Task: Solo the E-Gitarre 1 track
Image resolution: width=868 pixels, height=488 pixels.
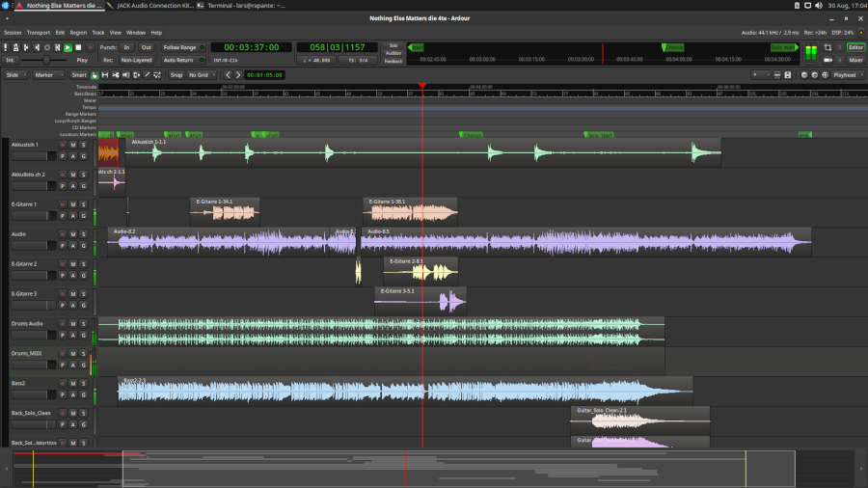Action: (x=83, y=204)
